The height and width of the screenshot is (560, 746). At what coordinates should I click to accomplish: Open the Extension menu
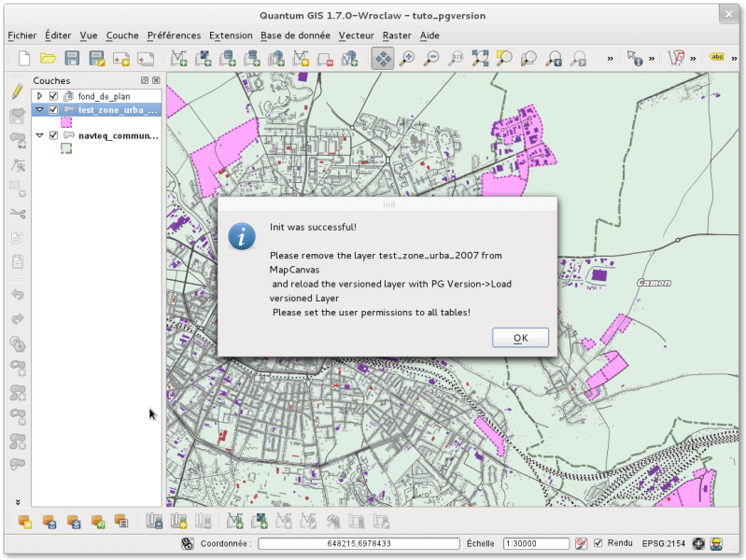[x=231, y=35]
